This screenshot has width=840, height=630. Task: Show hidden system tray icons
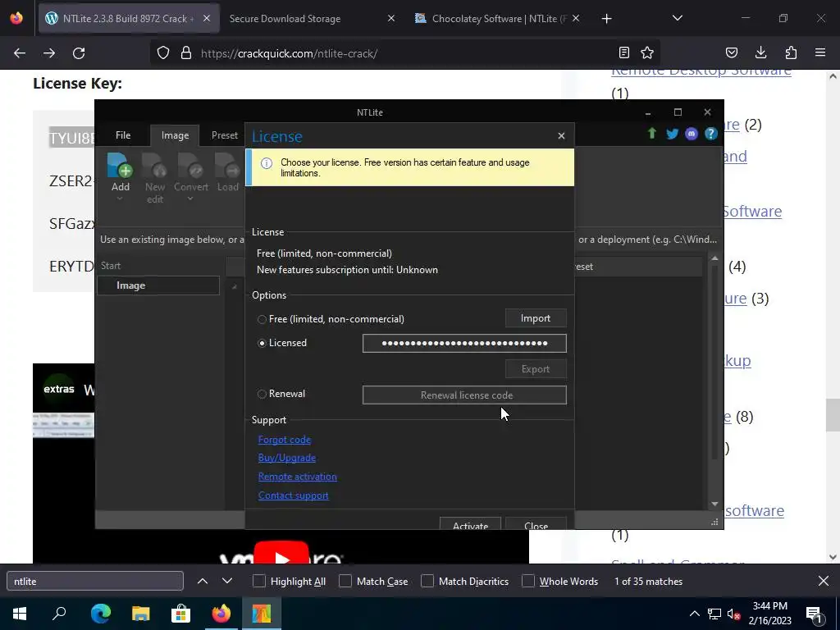click(694, 614)
